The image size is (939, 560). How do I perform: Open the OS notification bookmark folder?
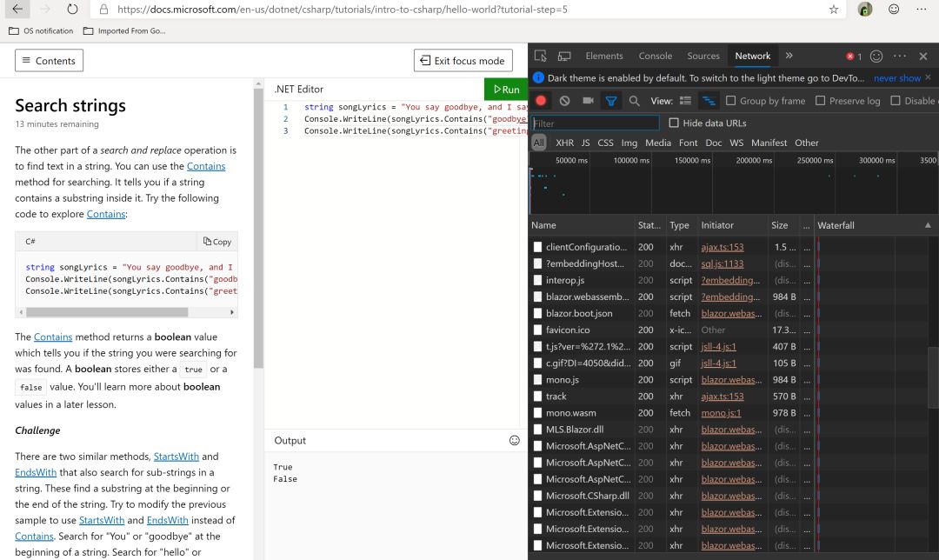(x=42, y=30)
